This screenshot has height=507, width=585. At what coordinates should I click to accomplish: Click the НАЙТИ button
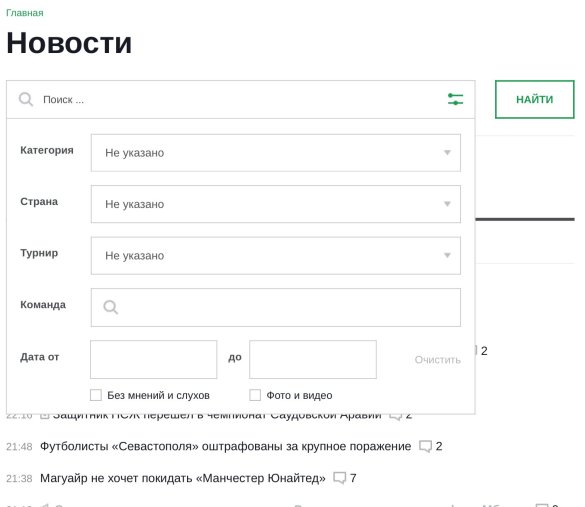point(534,99)
